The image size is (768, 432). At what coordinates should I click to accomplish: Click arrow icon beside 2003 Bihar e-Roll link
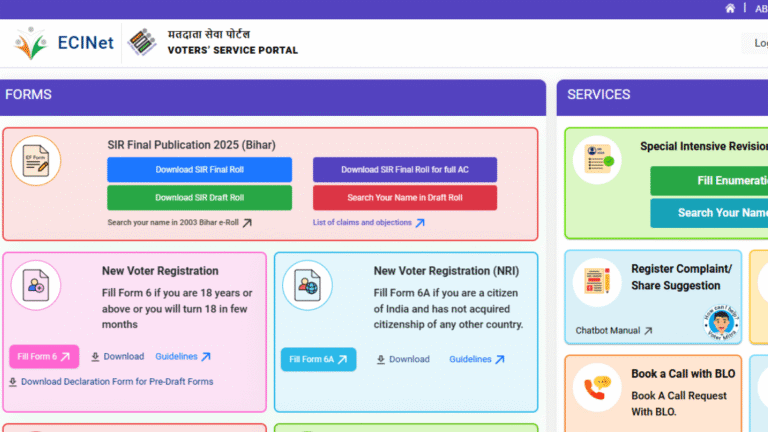click(x=247, y=223)
